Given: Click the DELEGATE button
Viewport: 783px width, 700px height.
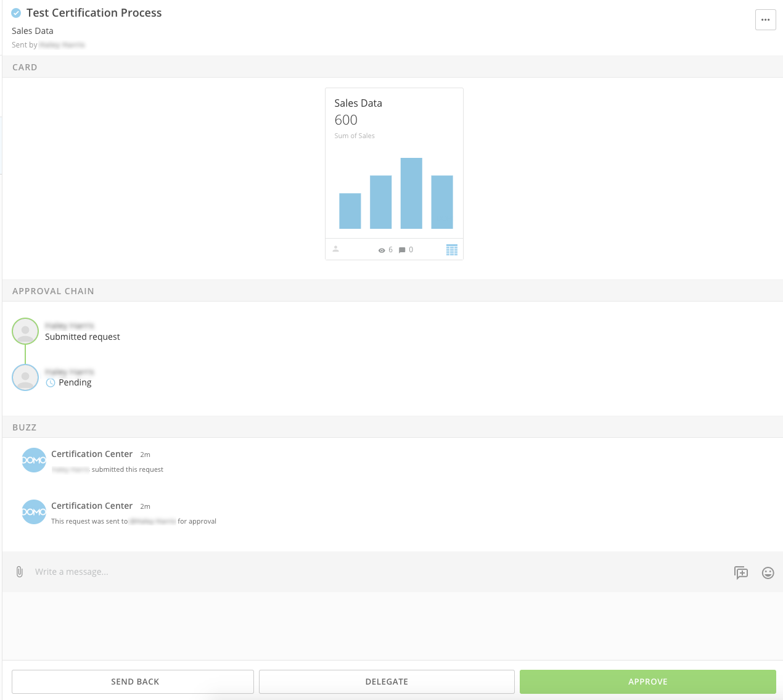Looking at the screenshot, I should (x=387, y=681).
